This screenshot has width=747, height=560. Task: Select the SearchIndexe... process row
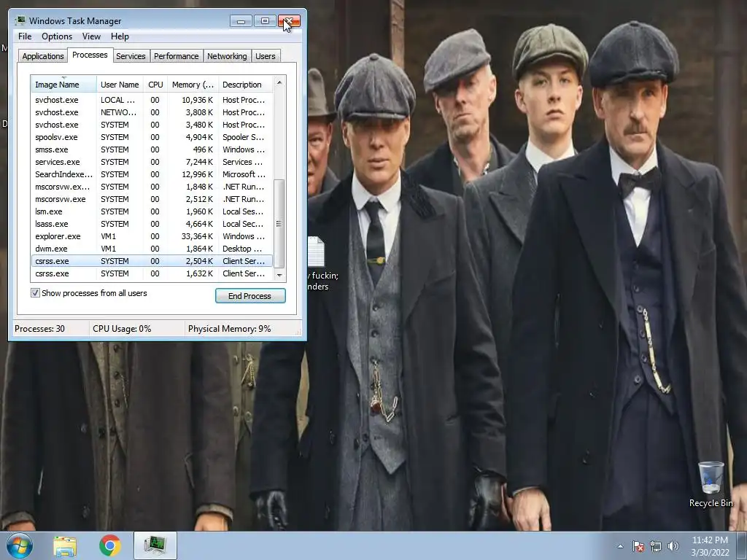pos(152,174)
